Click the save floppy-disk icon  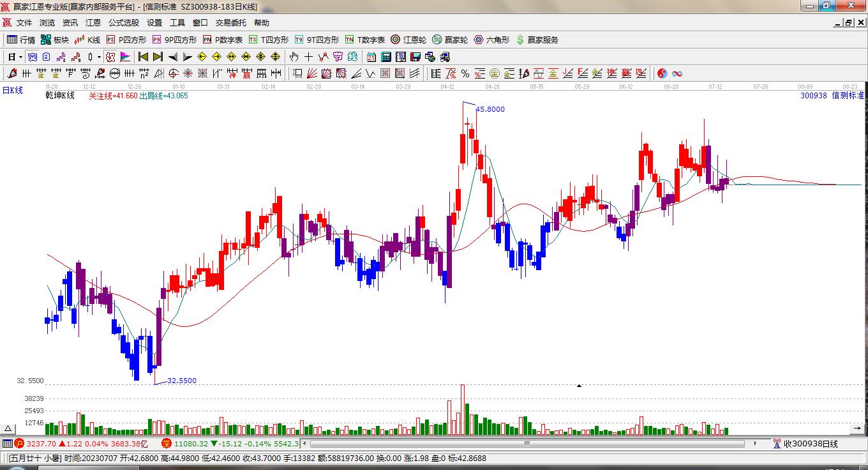(x=415, y=57)
